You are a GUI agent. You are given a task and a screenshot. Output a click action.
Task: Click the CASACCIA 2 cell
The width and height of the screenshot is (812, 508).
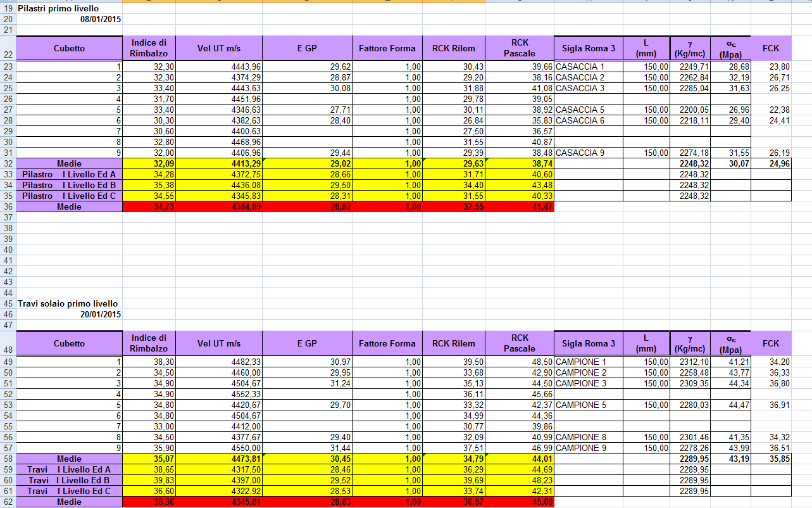tap(589, 77)
